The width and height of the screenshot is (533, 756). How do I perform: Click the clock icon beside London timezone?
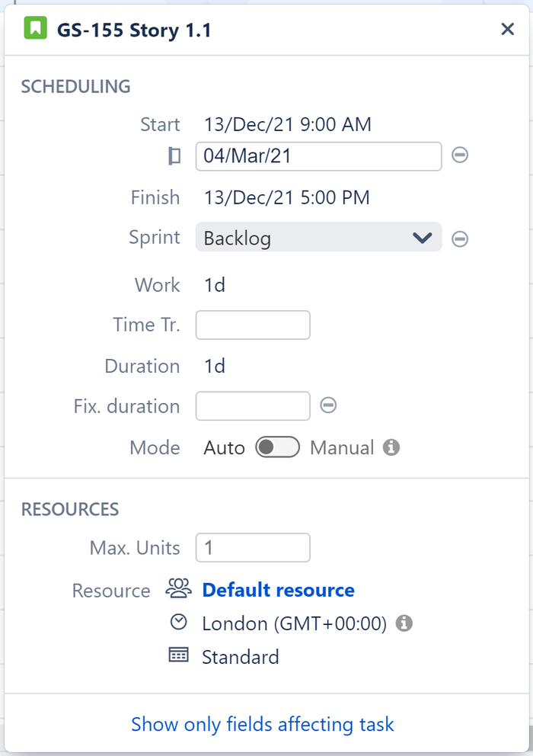point(177,623)
